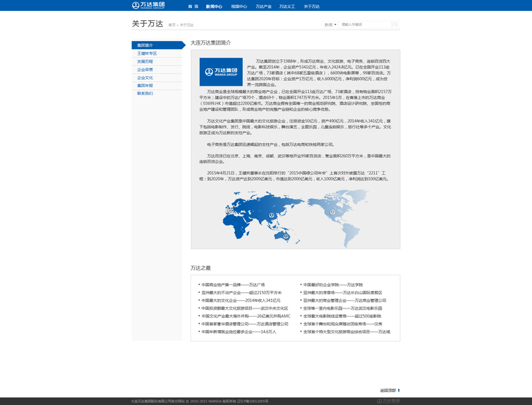
Task: Click list item ending 汉秀
Action: [343, 324]
